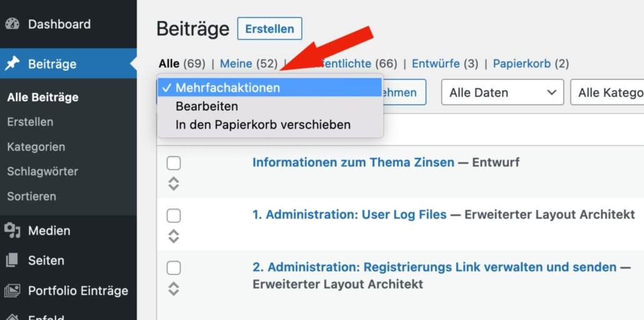Open Medien via its media icon
This screenshot has height=320, width=644.
tap(13, 231)
